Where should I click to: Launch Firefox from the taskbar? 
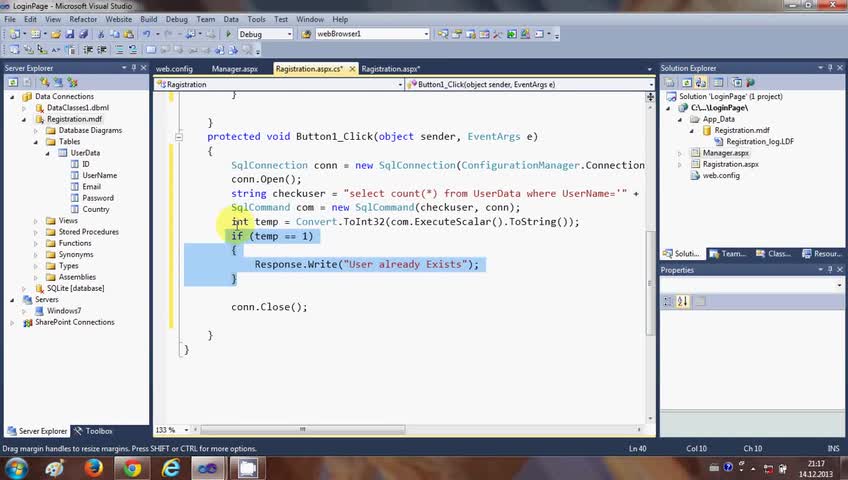point(94,468)
